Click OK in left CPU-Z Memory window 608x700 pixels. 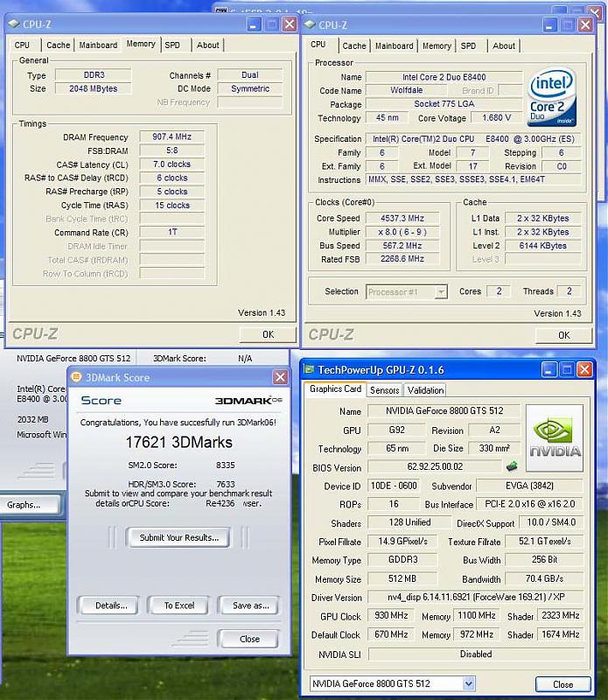tap(268, 334)
